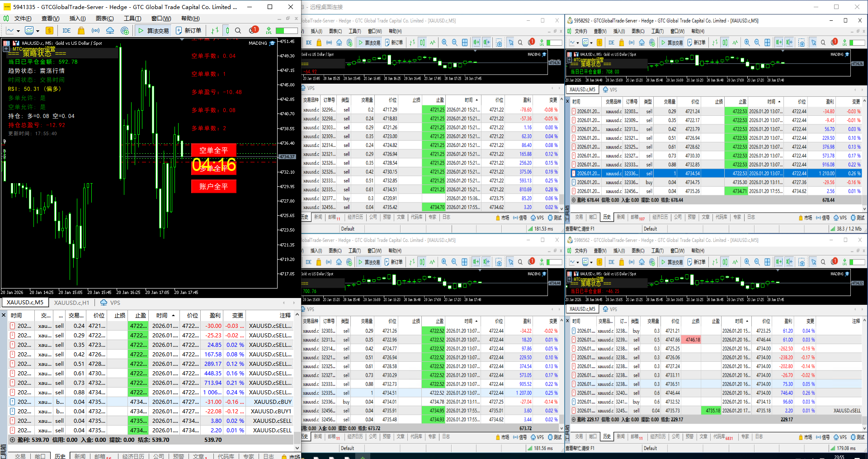This screenshot has width=868, height=459.
Task: Take a chart screenshot in the 5958292 window
Action: pyautogui.click(x=802, y=43)
